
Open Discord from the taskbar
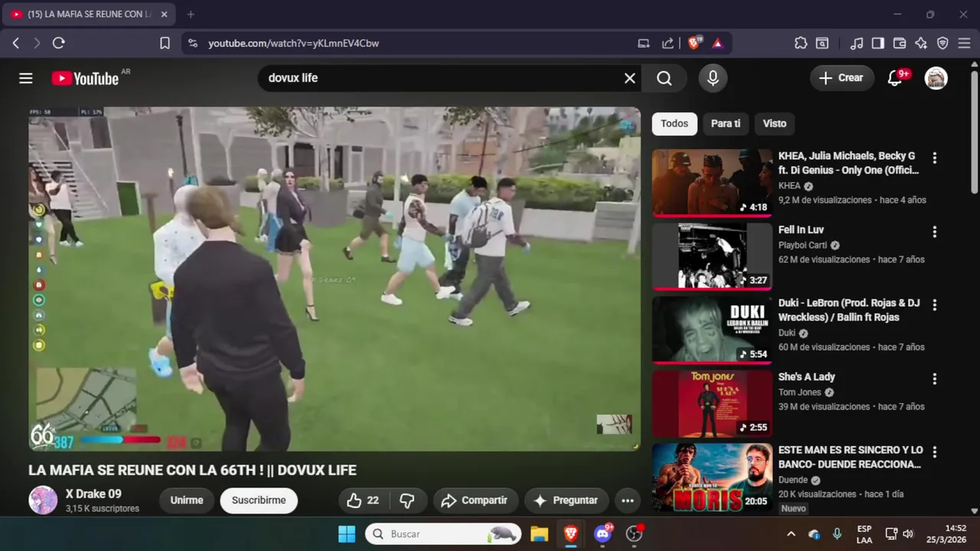(603, 534)
